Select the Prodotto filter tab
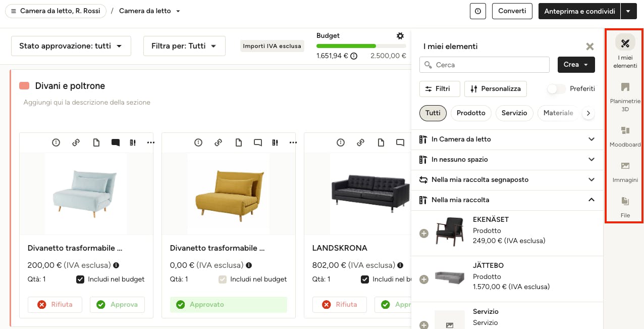 pyautogui.click(x=471, y=113)
